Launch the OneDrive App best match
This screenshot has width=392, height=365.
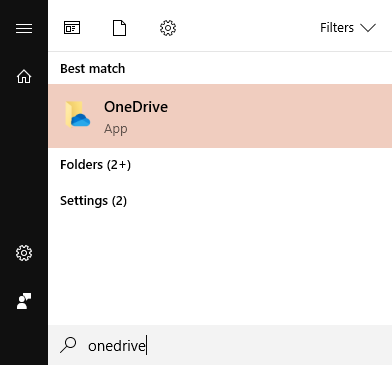pos(220,116)
